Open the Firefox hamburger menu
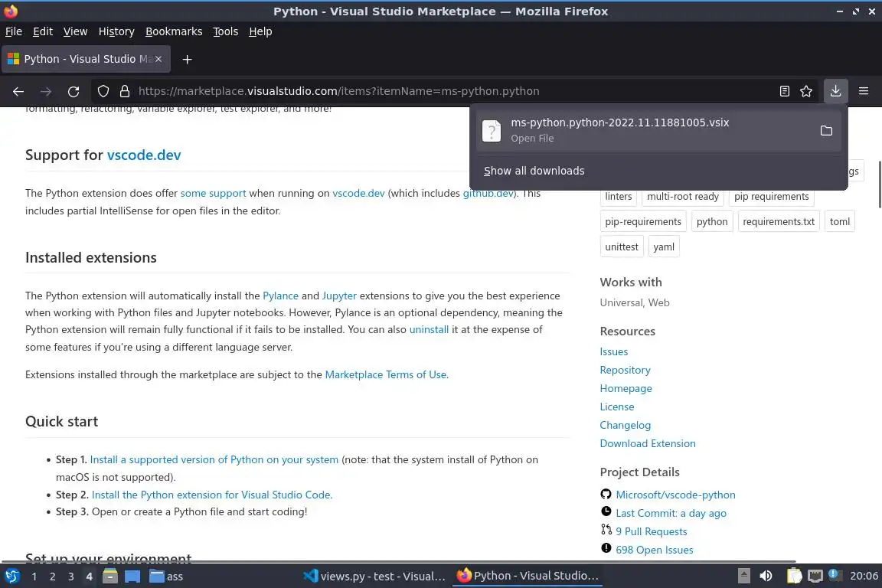882x588 pixels. point(864,91)
